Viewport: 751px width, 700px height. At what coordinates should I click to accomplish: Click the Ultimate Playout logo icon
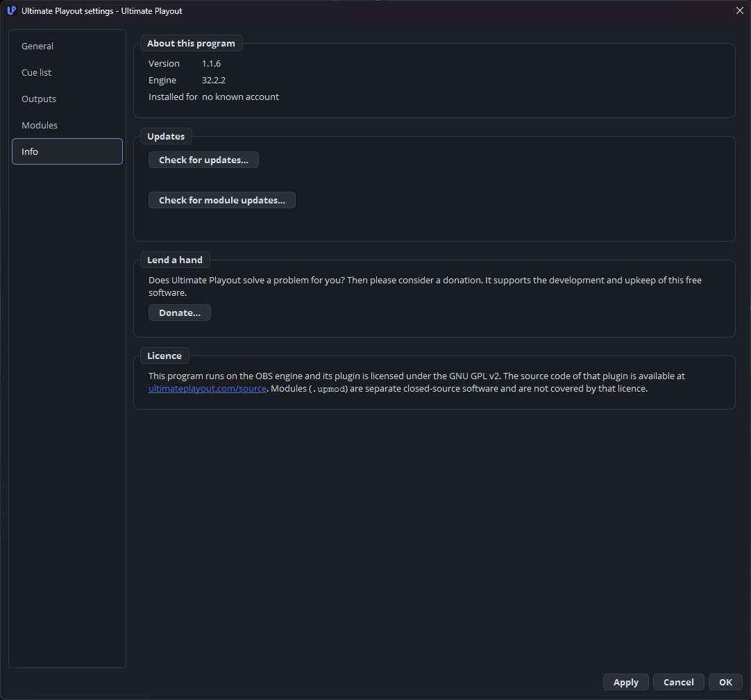click(x=12, y=10)
